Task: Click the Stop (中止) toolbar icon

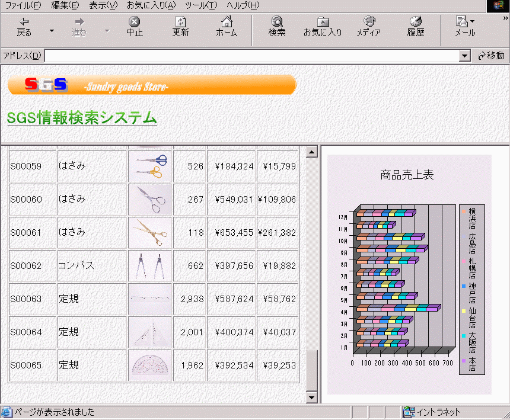Action: 135,27
